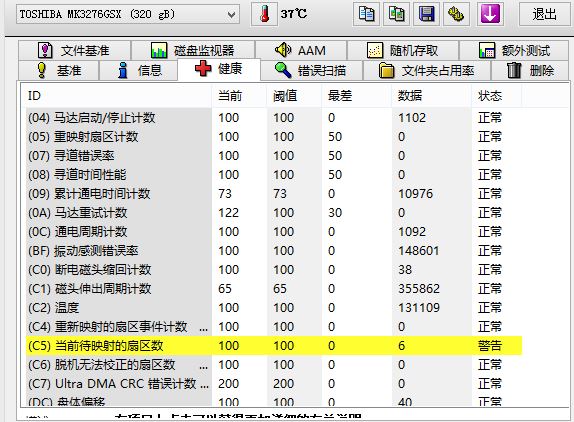Select the (04) 马达启动/停止计数 row
The image size is (574, 422).
[274, 118]
